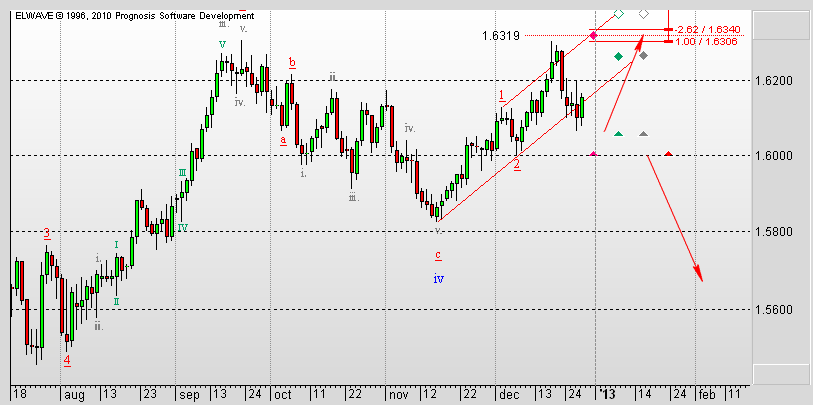Select the gray triangle projection marker
The height and width of the screenshot is (405, 813).
644,133
